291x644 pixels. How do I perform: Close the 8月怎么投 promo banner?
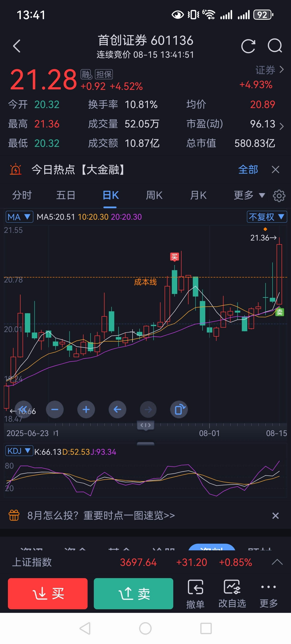coord(275,516)
